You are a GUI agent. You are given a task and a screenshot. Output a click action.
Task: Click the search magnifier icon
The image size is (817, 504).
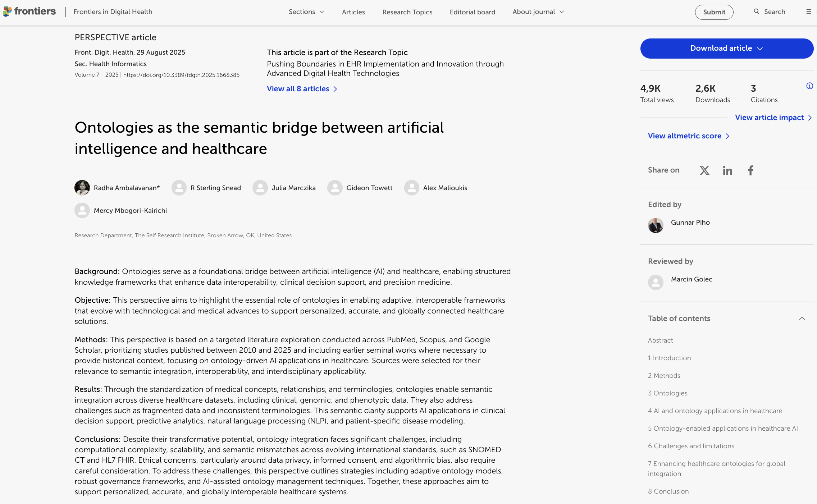click(757, 12)
